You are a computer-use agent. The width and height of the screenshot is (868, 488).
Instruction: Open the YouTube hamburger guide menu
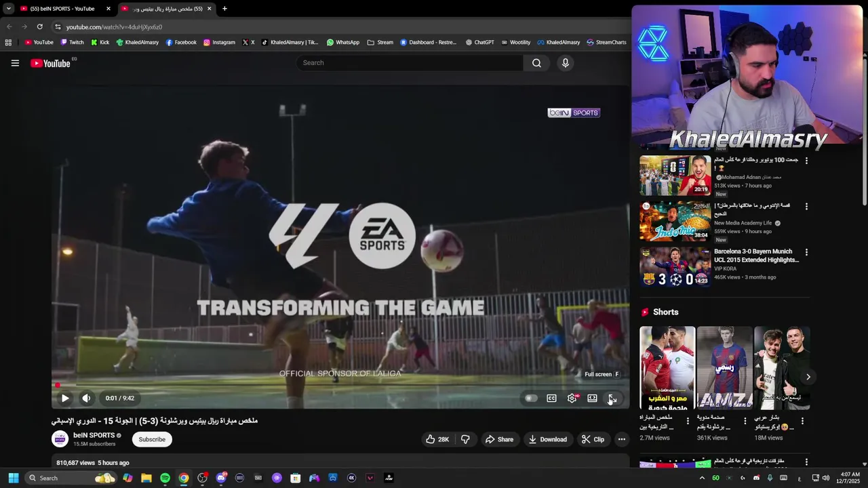click(15, 63)
